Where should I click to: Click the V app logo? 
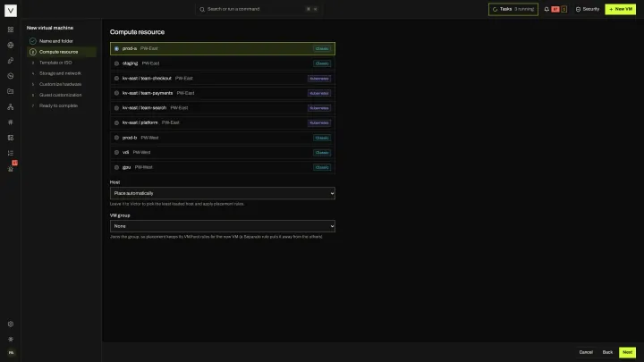[11, 10]
